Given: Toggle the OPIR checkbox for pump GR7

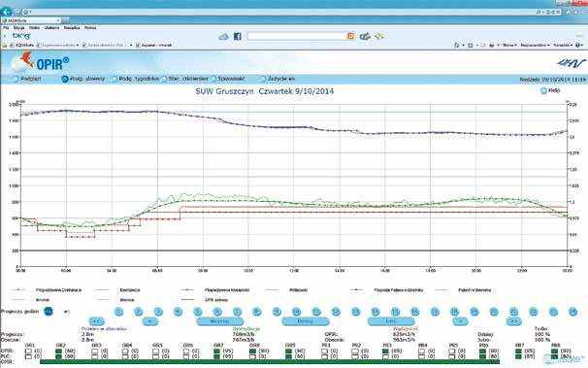Looking at the screenshot, I should click(217, 351).
